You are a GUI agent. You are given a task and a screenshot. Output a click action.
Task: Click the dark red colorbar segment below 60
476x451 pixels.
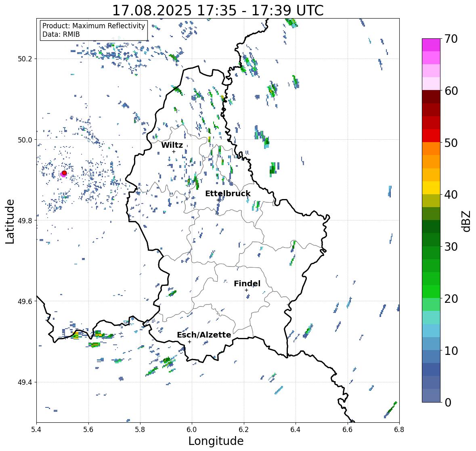tap(431, 97)
